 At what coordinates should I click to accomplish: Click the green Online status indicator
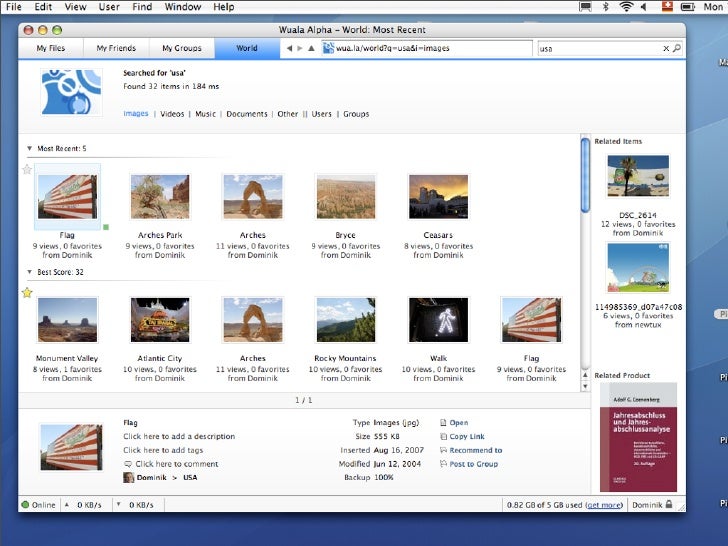(x=25, y=505)
